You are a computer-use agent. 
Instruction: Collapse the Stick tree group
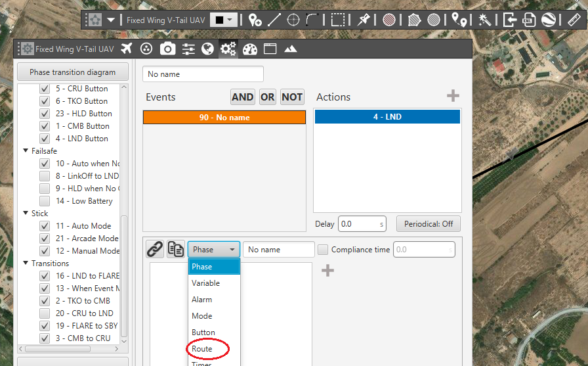point(26,213)
